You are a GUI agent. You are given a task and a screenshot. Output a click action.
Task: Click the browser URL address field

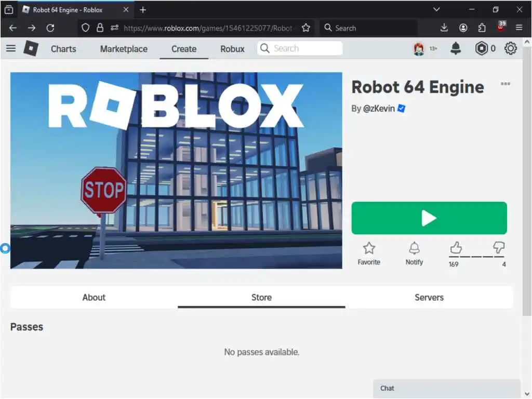tap(208, 28)
